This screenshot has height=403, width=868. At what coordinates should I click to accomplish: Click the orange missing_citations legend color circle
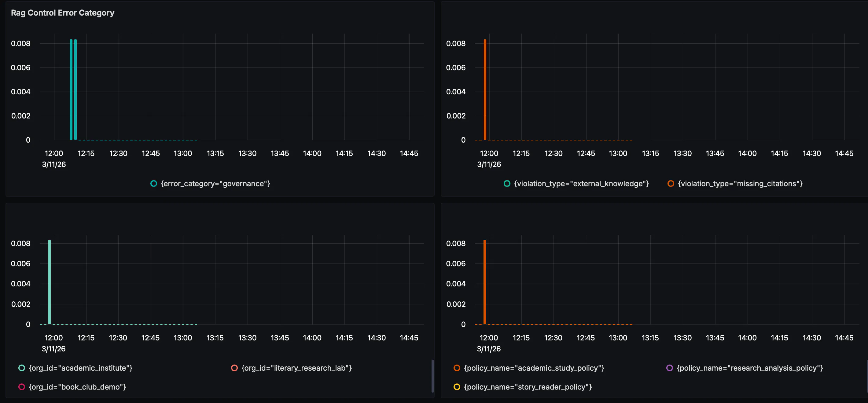pyautogui.click(x=671, y=183)
